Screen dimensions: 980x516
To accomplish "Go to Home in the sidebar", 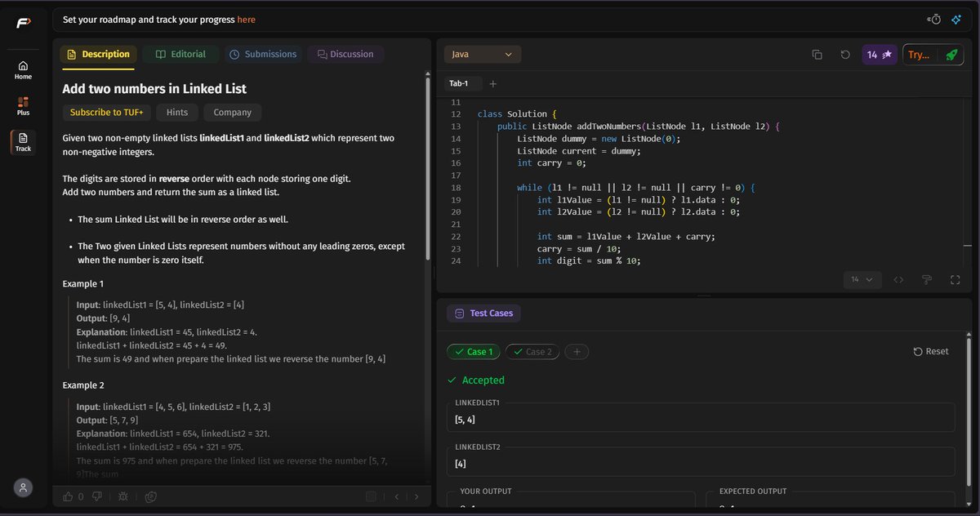I will tap(23, 70).
